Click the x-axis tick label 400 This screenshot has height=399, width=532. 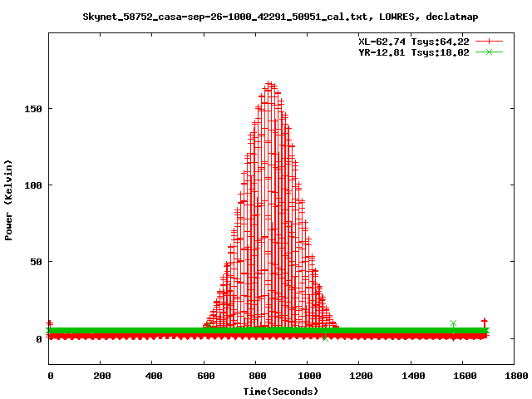pyautogui.click(x=154, y=376)
